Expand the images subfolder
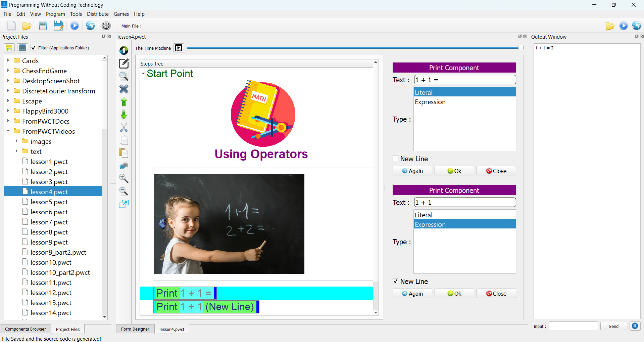Viewport: 644px width, 342px height. coord(16,141)
